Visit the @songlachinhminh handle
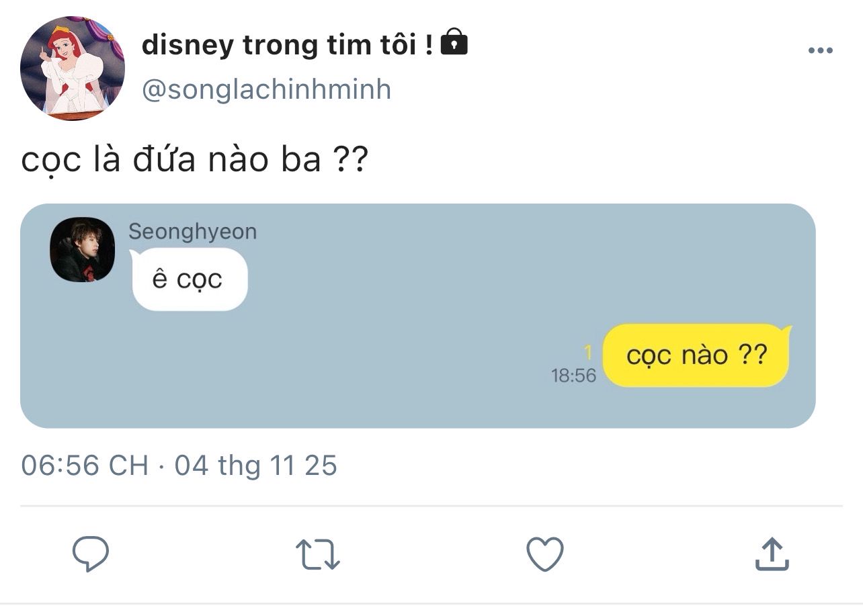 click(266, 89)
